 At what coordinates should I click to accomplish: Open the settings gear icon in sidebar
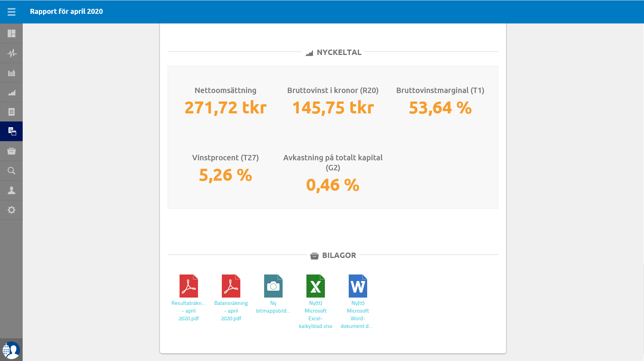point(12,210)
